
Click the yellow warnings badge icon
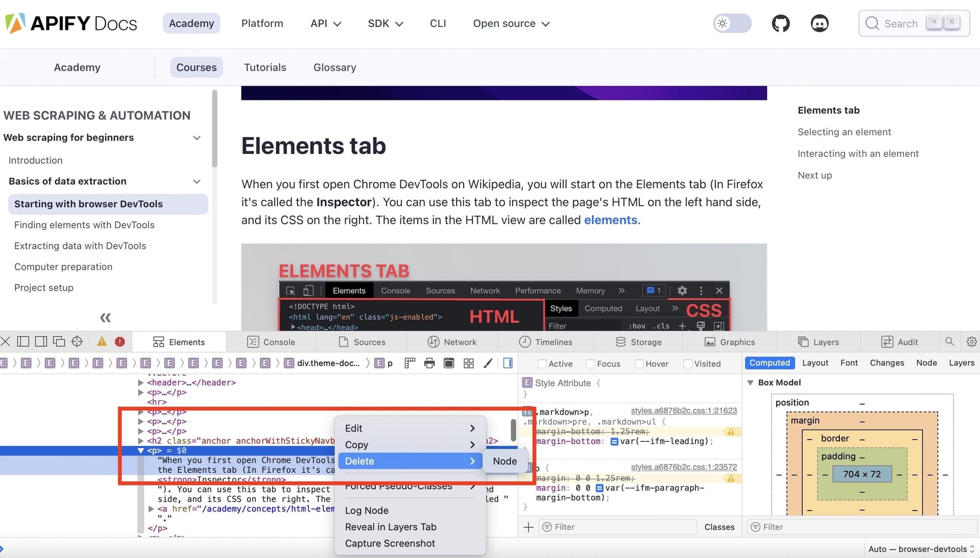101,341
